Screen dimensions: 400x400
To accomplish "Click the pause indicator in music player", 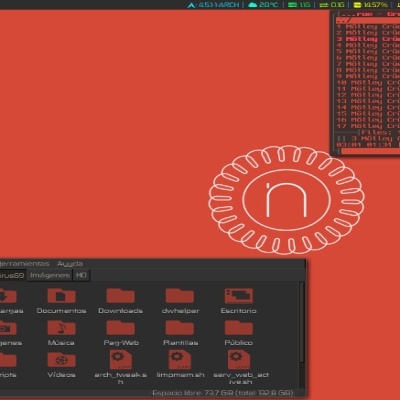I will coord(341,138).
